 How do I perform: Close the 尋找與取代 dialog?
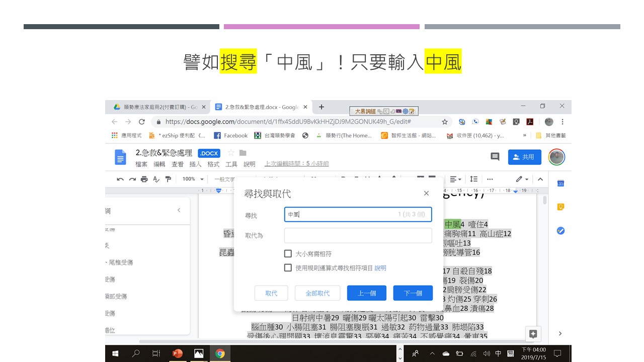pyautogui.click(x=426, y=193)
